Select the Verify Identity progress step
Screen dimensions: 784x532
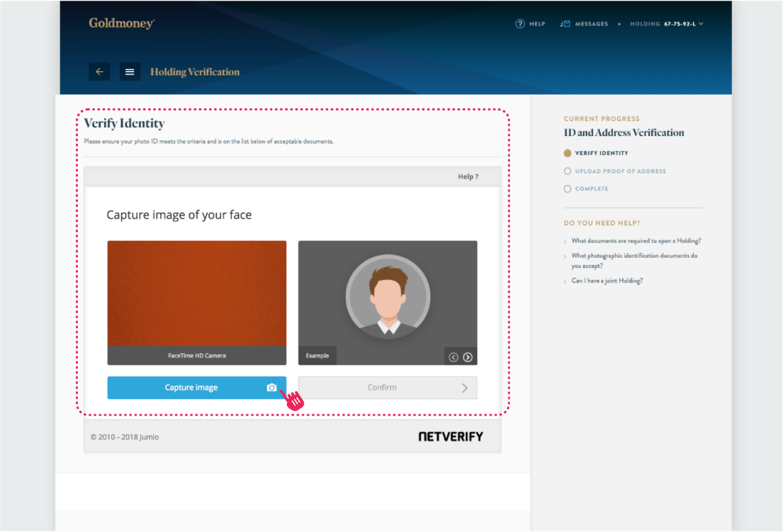pyautogui.click(x=596, y=153)
